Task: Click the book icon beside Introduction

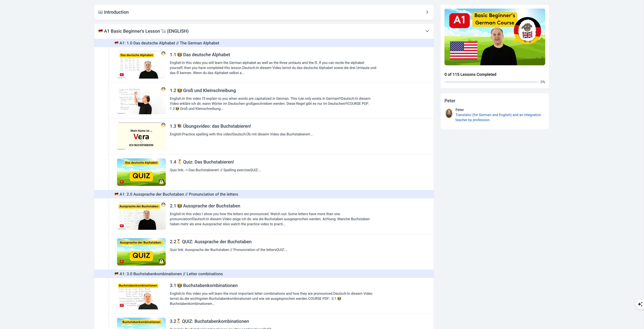Action: 100,12
